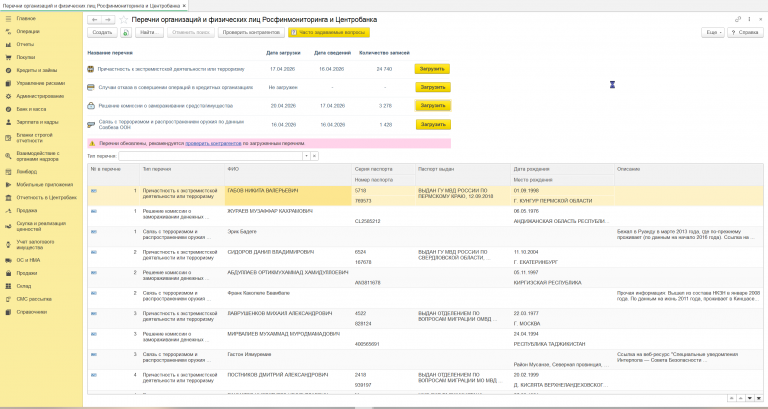
Task: Click the Справка help button
Action: point(745,32)
